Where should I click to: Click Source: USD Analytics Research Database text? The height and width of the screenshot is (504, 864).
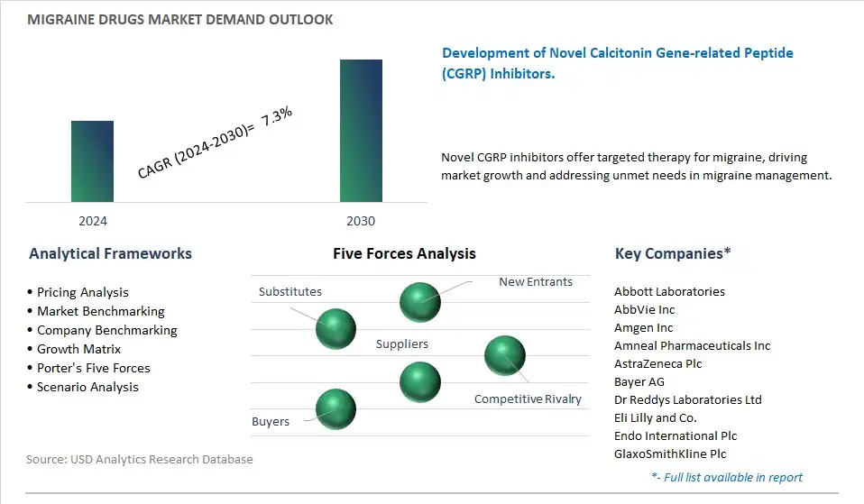pos(140,460)
